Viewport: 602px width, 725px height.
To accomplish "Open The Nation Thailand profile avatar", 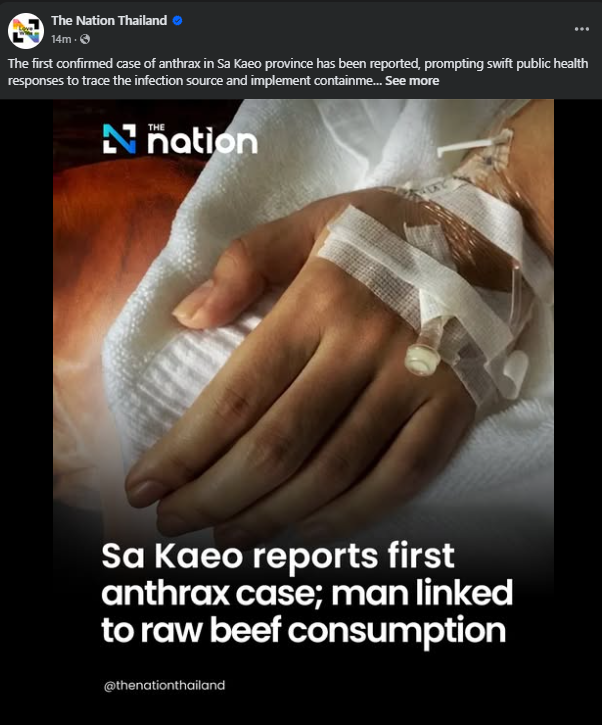I will click(26, 31).
